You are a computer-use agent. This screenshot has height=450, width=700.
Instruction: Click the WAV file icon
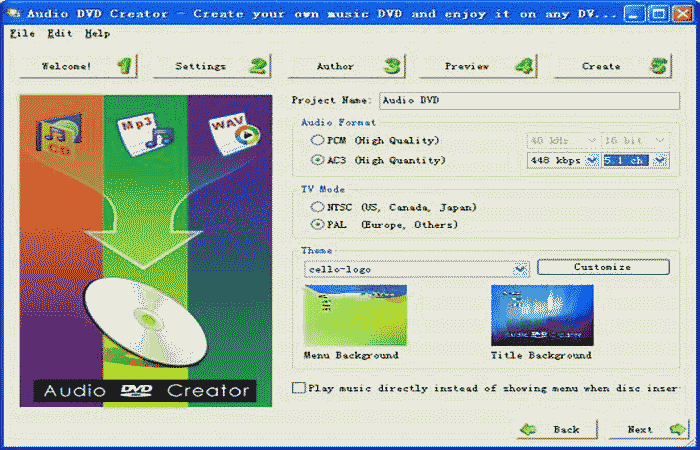[x=234, y=134]
